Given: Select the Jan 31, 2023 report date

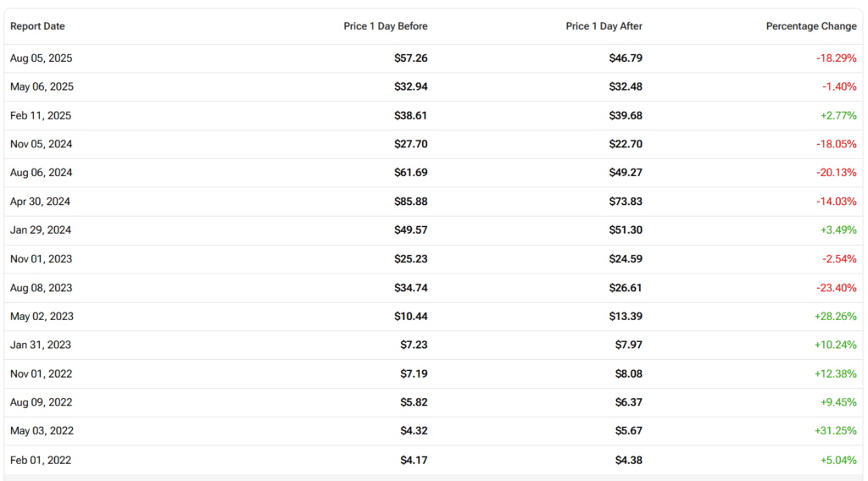Looking at the screenshot, I should click(41, 345).
